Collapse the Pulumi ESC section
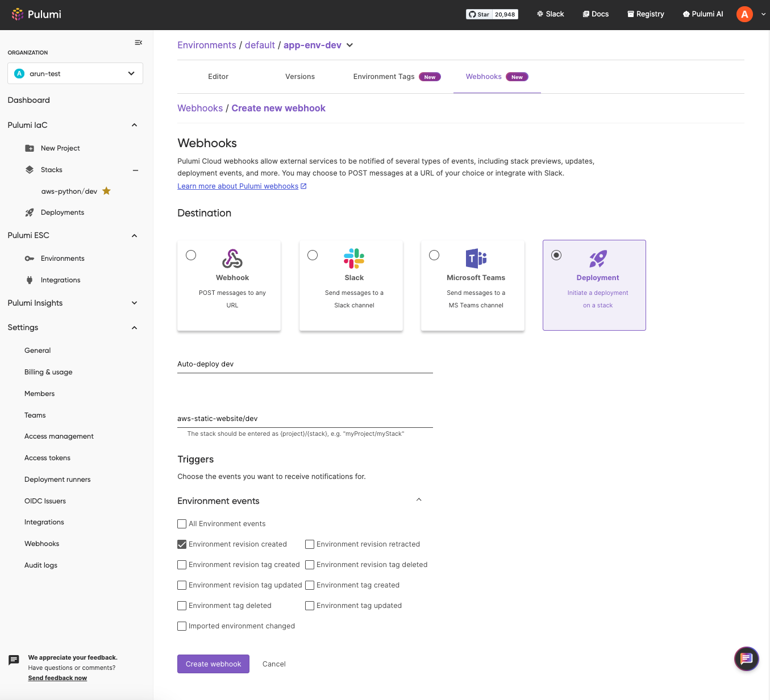 [x=135, y=235]
